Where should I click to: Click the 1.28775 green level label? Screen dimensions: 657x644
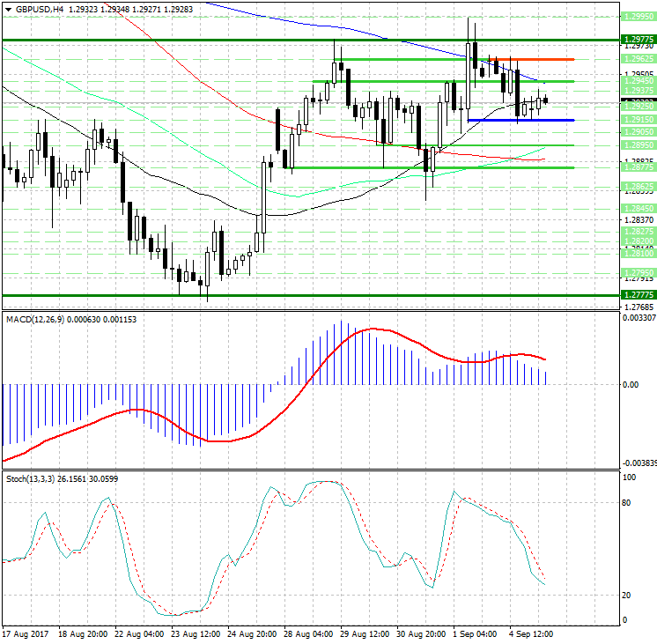637,167
